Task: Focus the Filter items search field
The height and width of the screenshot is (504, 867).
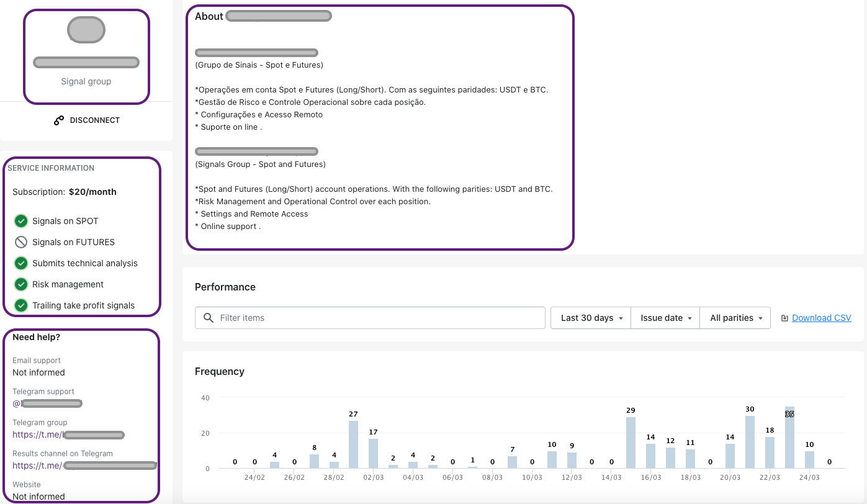Action: [379, 318]
